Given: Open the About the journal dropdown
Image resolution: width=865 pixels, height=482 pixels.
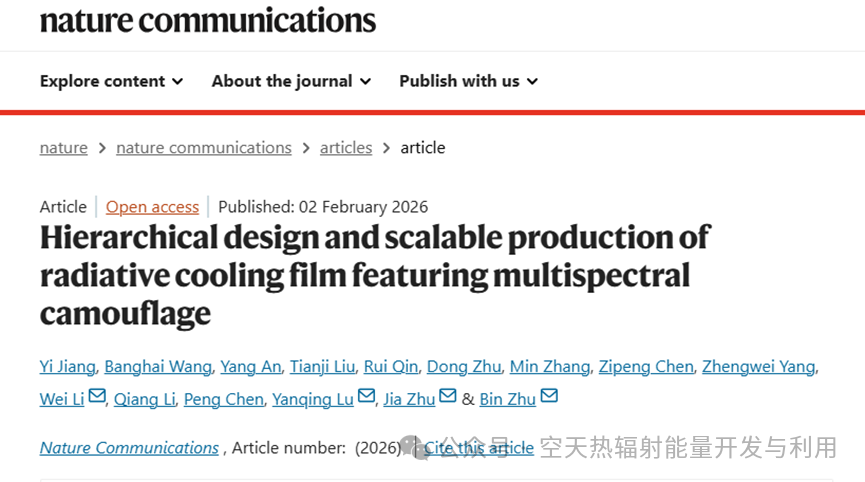Looking at the screenshot, I should coord(291,81).
